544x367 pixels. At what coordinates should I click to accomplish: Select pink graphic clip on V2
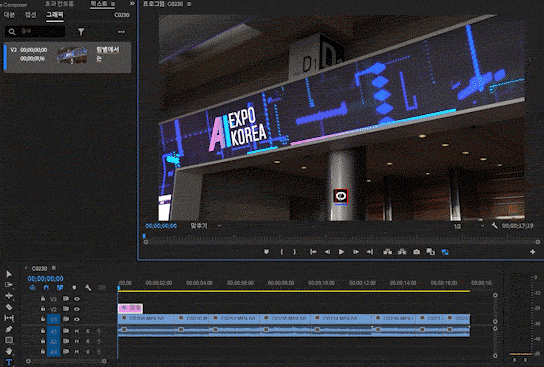pos(130,308)
